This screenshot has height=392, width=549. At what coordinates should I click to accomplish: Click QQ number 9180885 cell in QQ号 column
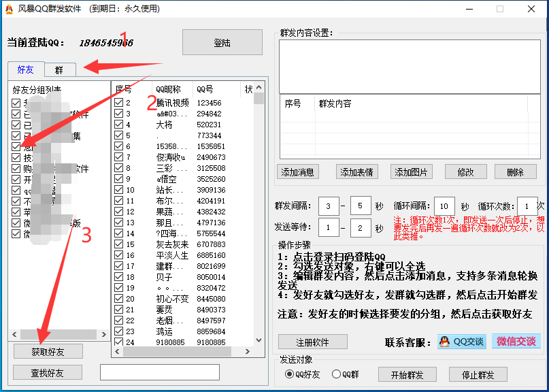point(211,342)
